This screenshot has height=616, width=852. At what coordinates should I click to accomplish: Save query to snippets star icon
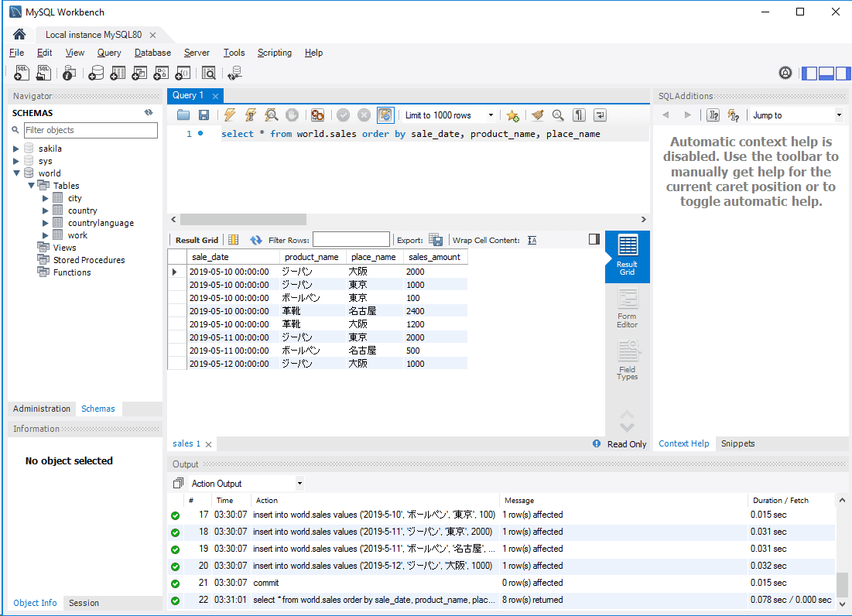(512, 115)
